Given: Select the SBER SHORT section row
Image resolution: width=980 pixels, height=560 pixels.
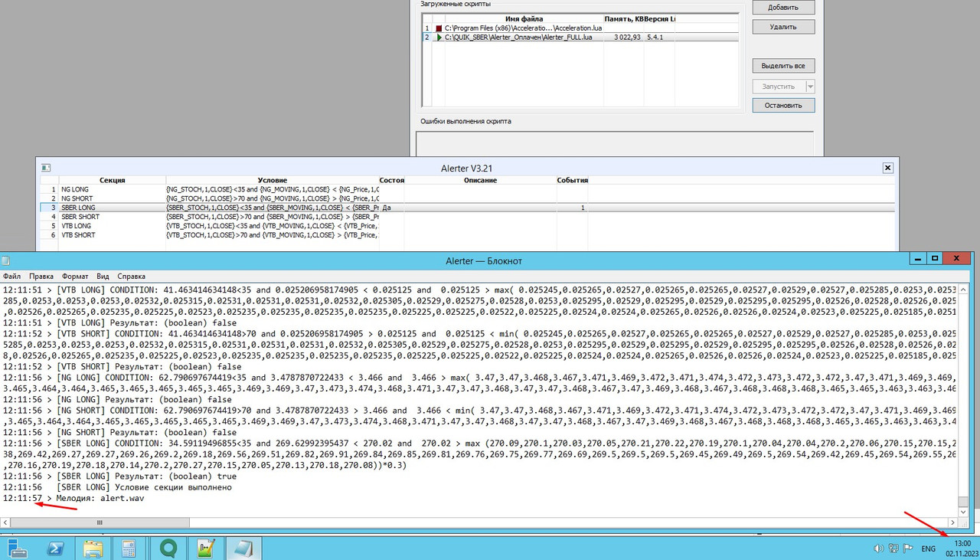Looking at the screenshot, I should click(467, 217).
